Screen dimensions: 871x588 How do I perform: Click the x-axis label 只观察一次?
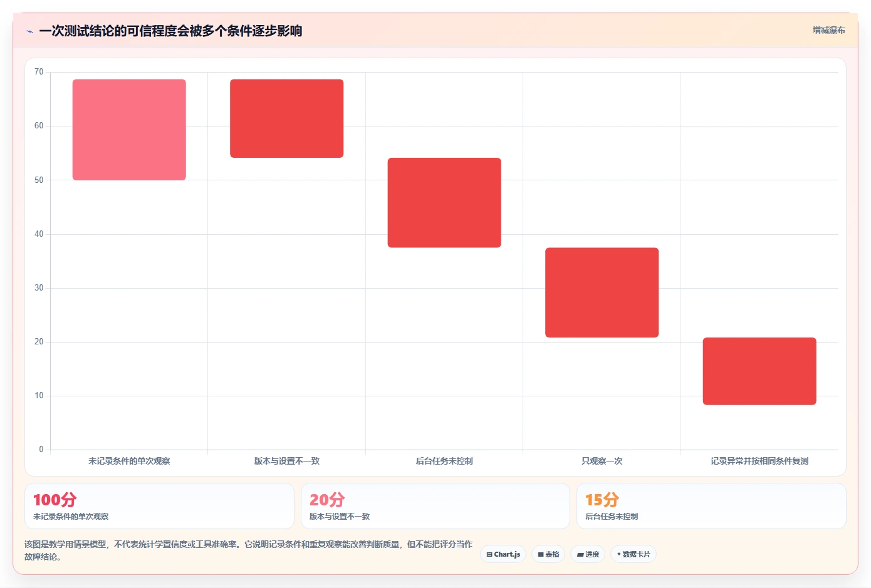tap(602, 461)
